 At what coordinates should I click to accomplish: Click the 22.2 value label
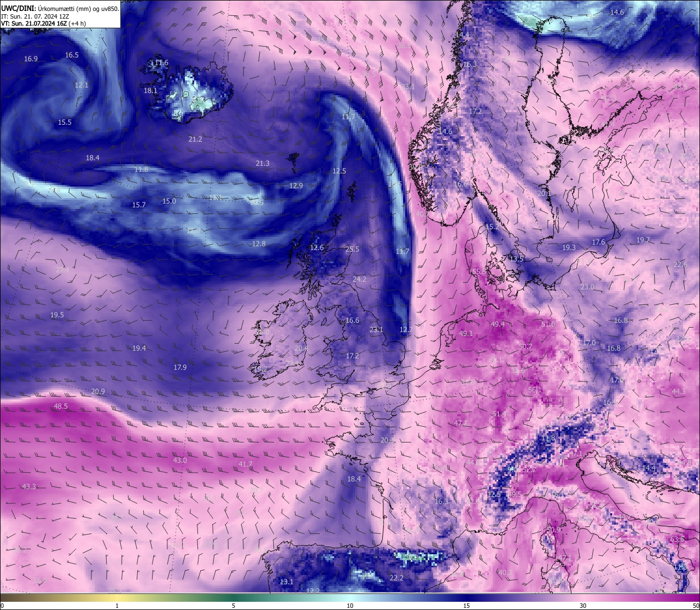tap(396, 578)
